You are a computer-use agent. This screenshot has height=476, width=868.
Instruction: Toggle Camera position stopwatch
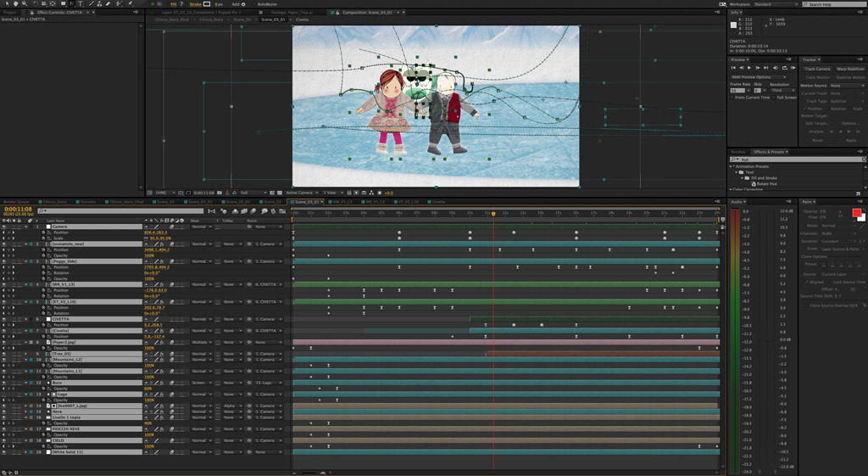(x=44, y=232)
